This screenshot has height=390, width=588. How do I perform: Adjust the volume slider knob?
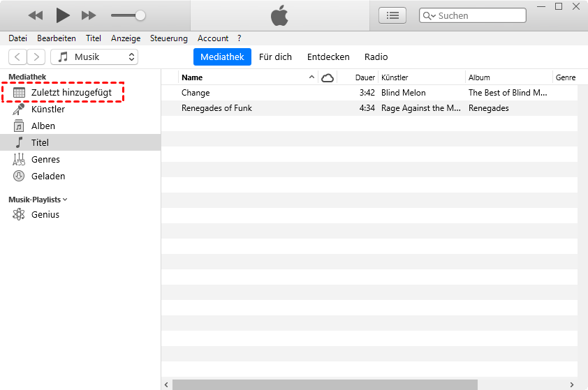pos(140,15)
